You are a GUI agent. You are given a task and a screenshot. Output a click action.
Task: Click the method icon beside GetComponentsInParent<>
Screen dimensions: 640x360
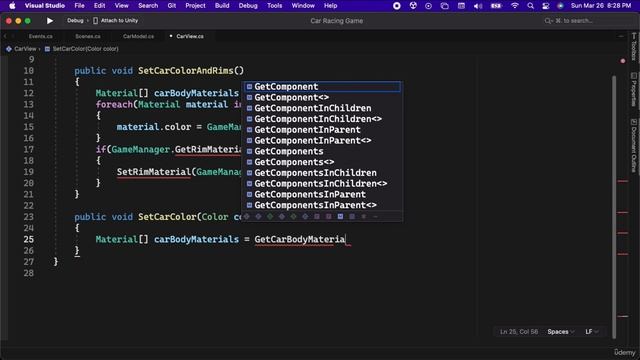249,205
